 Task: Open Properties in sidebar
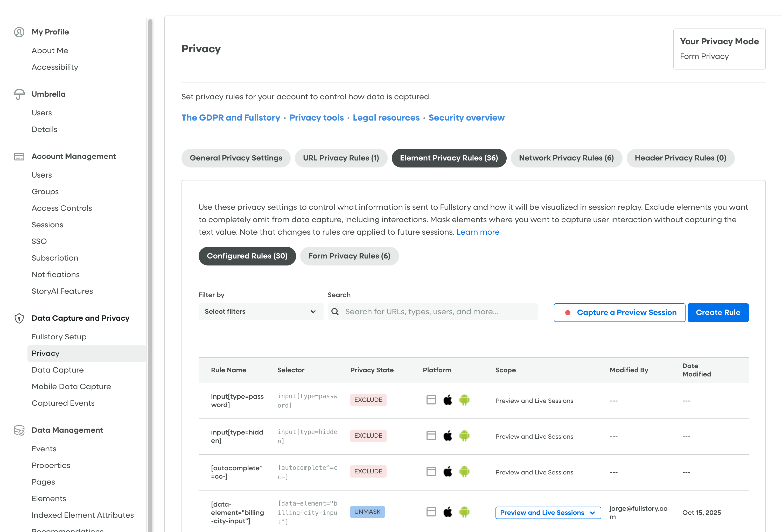51,465
